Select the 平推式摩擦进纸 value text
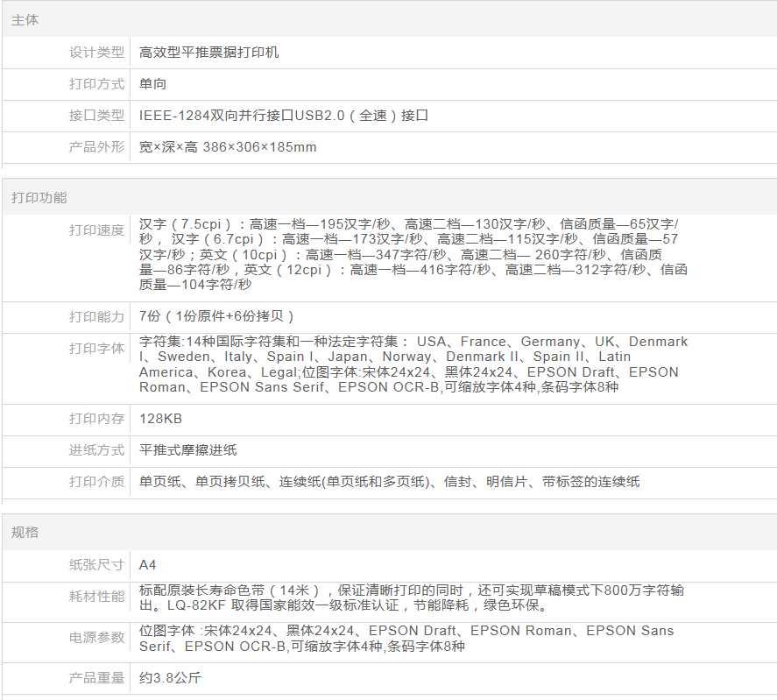Image resolution: width=777 pixels, height=700 pixels. [x=188, y=450]
